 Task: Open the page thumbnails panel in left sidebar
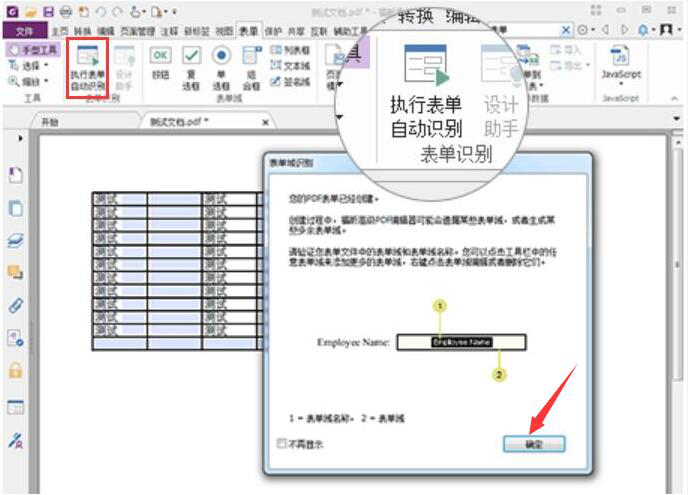tap(16, 208)
